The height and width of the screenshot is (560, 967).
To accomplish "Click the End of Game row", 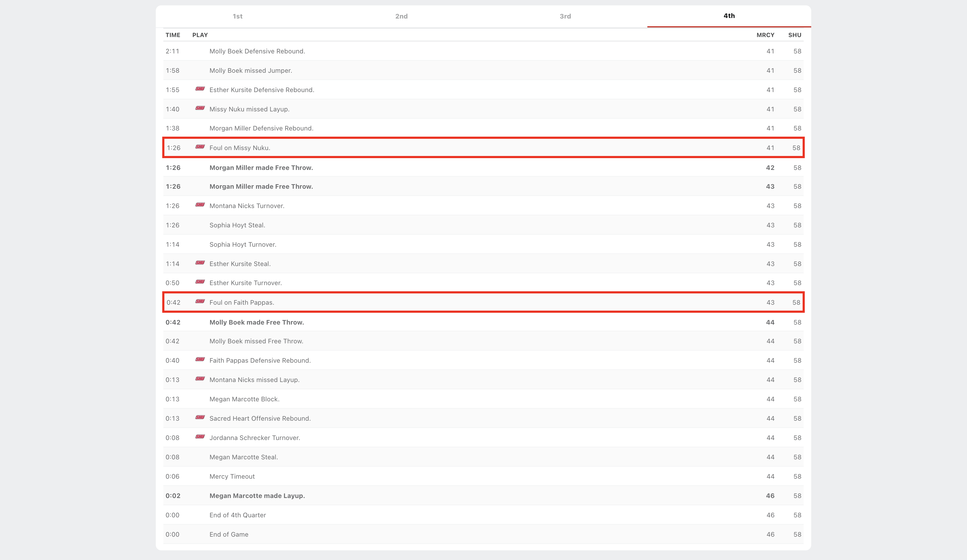I will click(229, 534).
